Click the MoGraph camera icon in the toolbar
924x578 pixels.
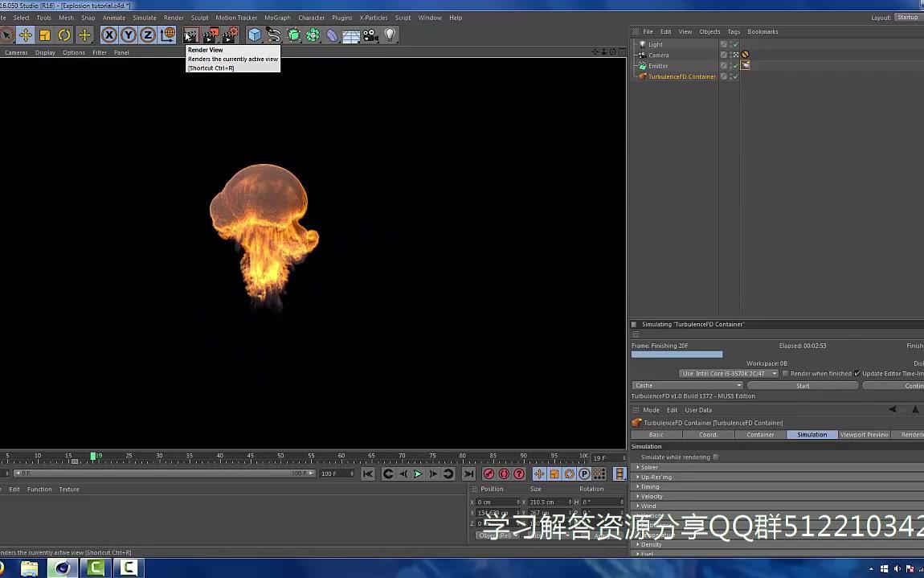click(x=370, y=35)
